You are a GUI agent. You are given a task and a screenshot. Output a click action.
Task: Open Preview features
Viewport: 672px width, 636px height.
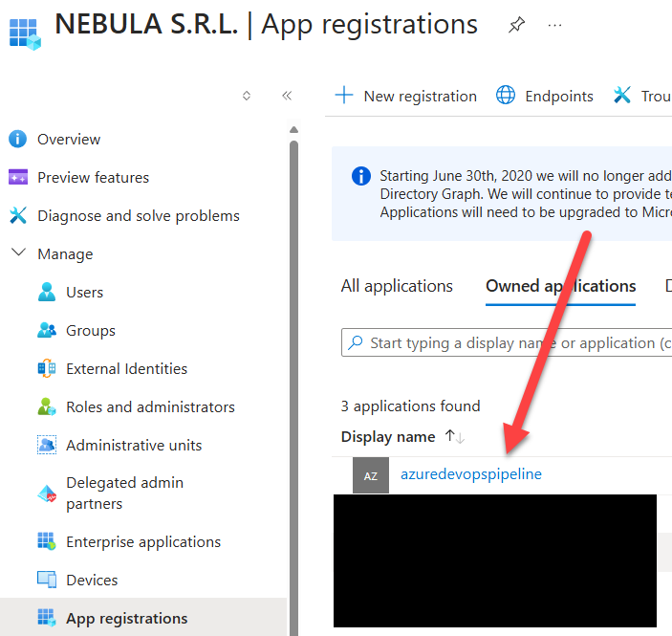(x=93, y=178)
